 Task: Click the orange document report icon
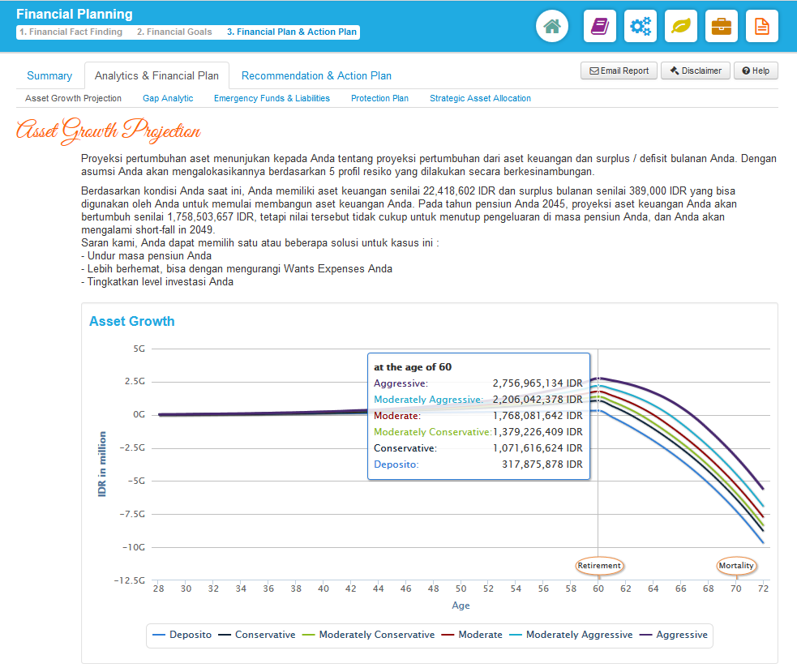[762, 27]
